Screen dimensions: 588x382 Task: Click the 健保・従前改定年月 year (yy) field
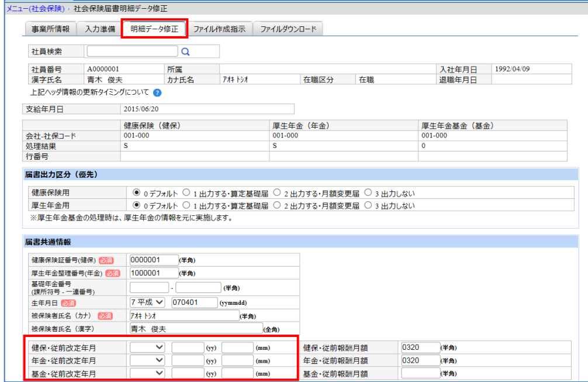pyautogui.click(x=188, y=347)
